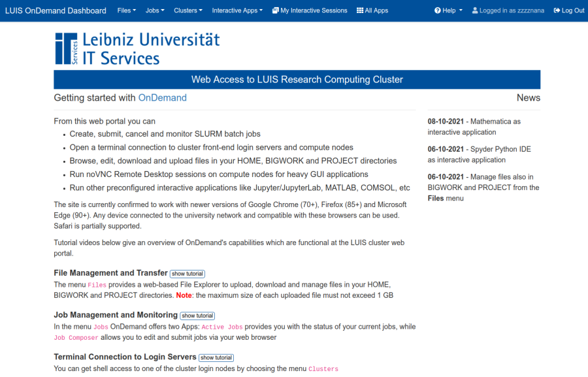Click the Web Access to LUIS banner

[297, 80]
